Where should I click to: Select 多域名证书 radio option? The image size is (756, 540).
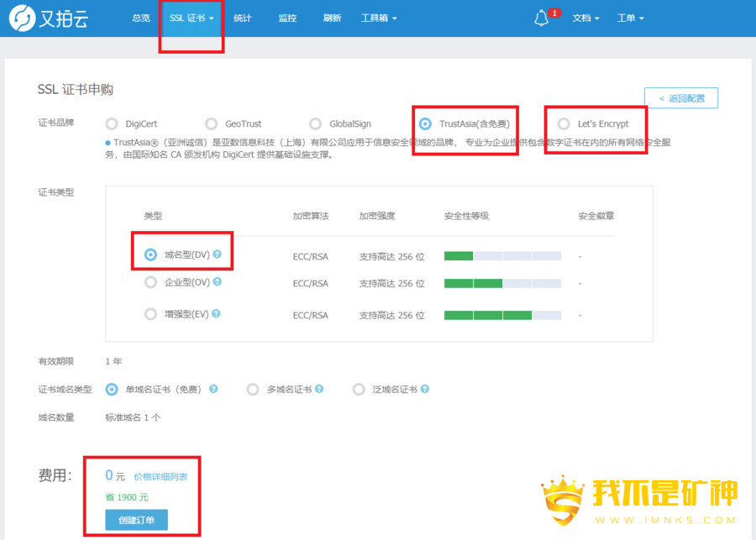[x=253, y=389]
